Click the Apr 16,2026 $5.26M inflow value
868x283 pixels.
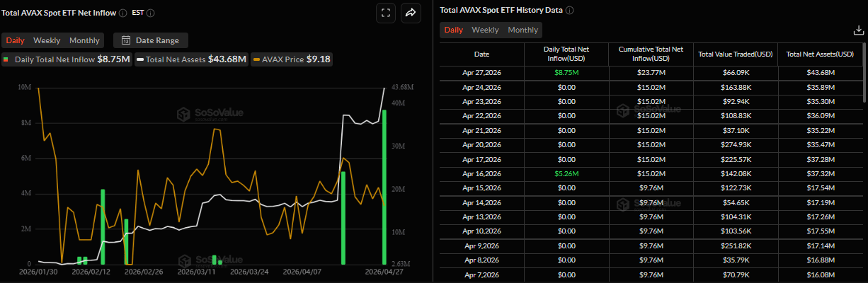point(566,174)
